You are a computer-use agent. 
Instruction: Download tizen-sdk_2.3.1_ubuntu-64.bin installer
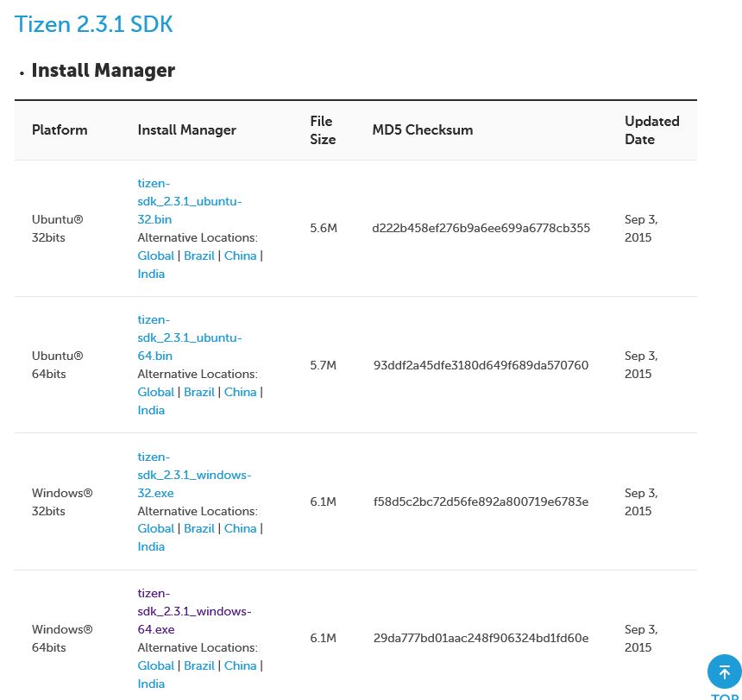[x=189, y=337]
